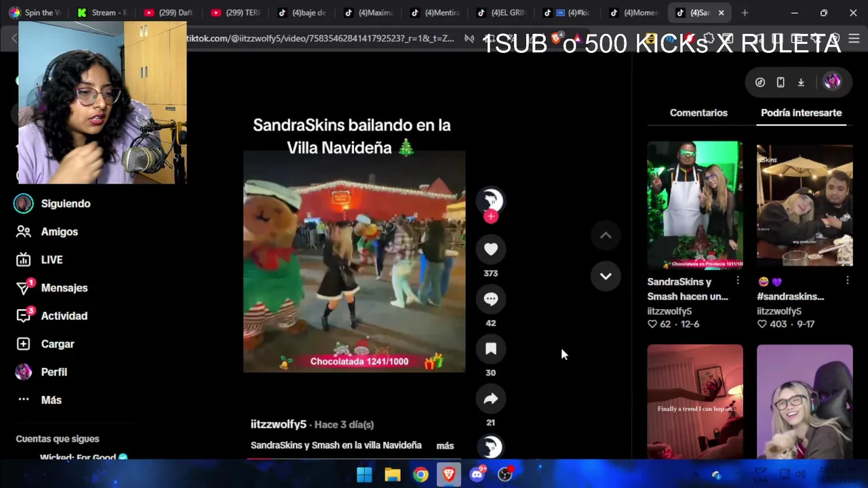The height and width of the screenshot is (488, 868).
Task: Close the active '(4)Sa' browser tab
Action: pos(721,12)
